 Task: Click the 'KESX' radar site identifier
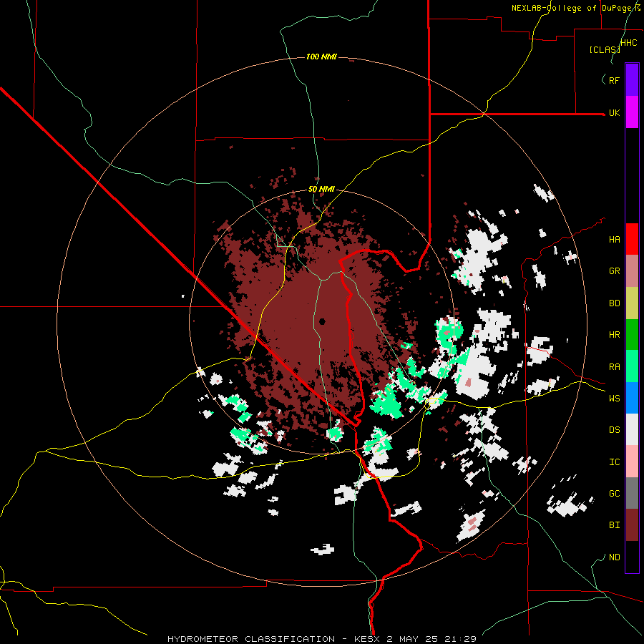click(x=366, y=639)
